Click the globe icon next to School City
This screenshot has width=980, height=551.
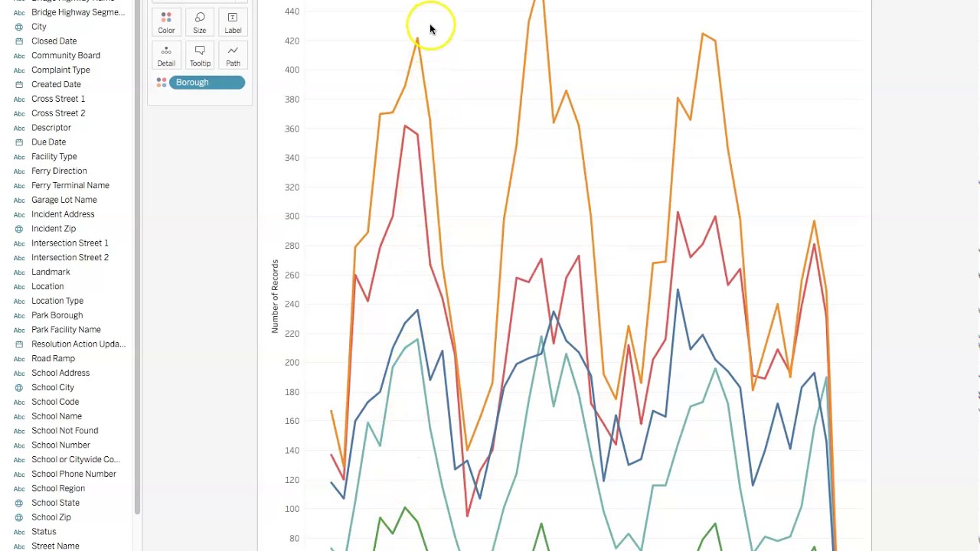19,387
